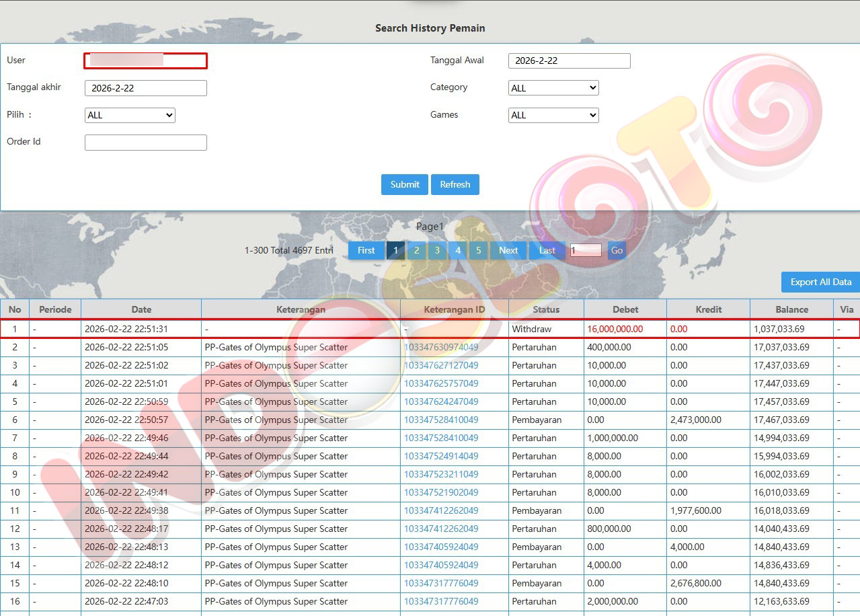Click the Submit button
This screenshot has height=616, width=860.
(404, 184)
